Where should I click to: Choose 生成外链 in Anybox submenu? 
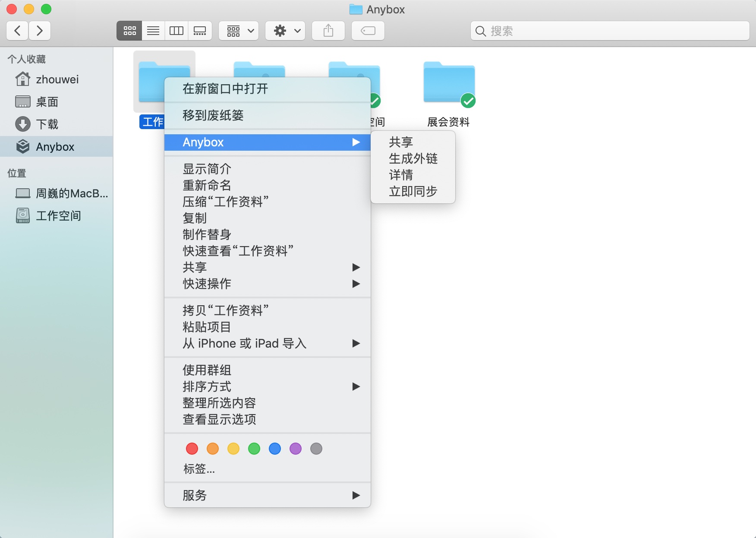(x=413, y=158)
